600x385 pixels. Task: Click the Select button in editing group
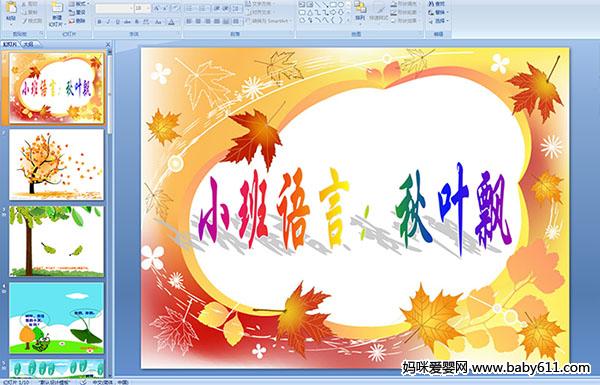[437, 21]
